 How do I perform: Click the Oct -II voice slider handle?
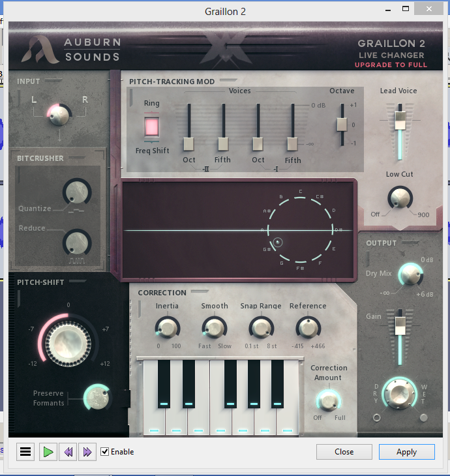(x=189, y=144)
